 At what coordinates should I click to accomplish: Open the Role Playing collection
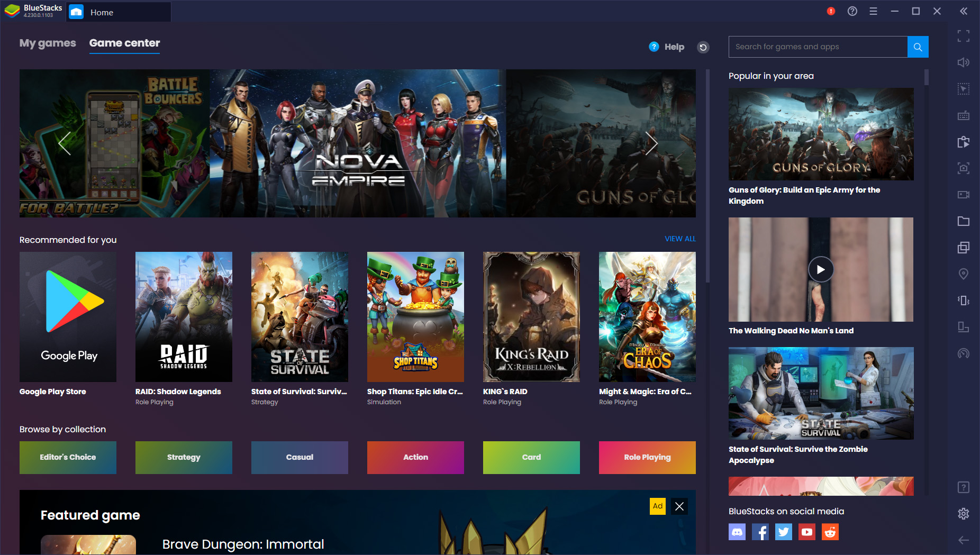click(647, 457)
